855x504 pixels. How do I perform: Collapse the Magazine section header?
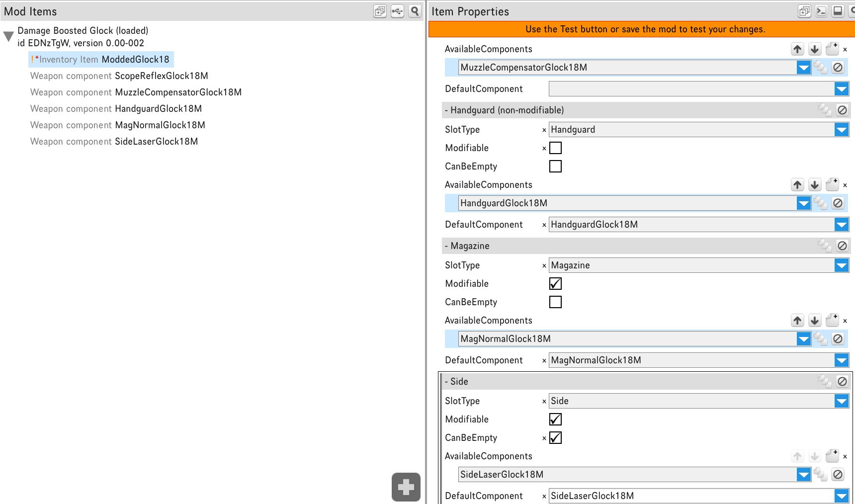point(446,246)
